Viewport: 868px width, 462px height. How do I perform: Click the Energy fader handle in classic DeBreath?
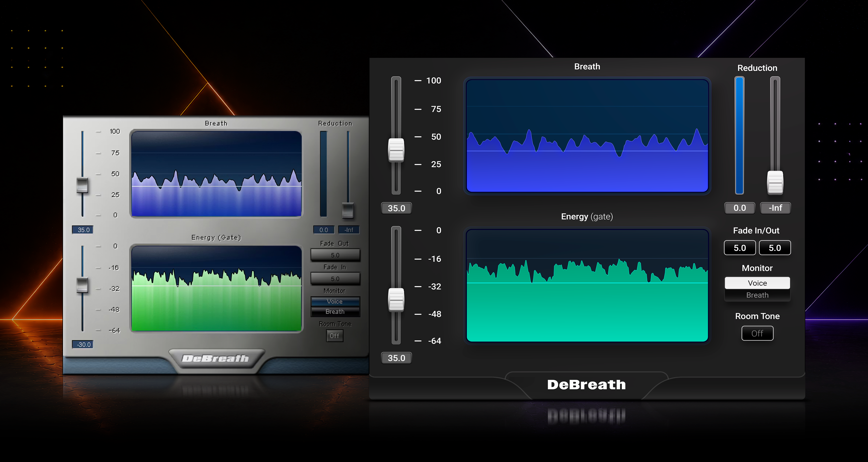pos(82,285)
